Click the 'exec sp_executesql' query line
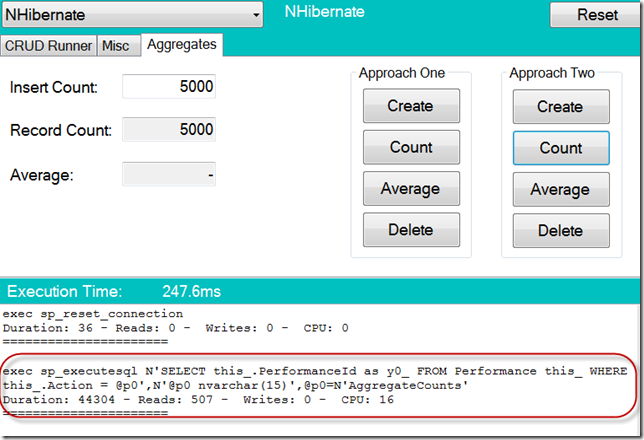 click(315, 371)
